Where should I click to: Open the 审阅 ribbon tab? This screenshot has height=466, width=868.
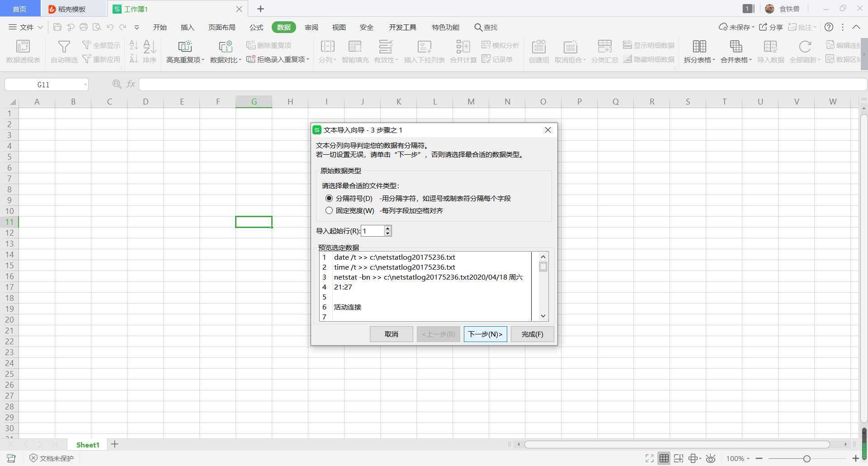[x=311, y=27]
